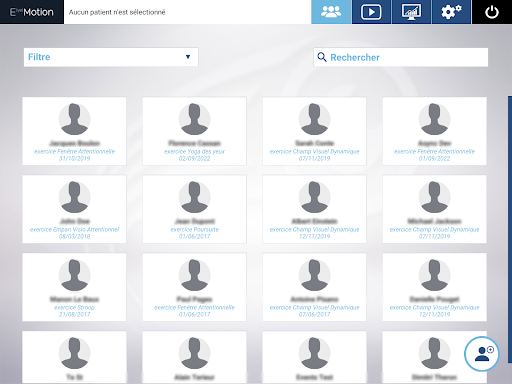Open the results monitor chart icon
The height and width of the screenshot is (384, 512).
tap(411, 12)
